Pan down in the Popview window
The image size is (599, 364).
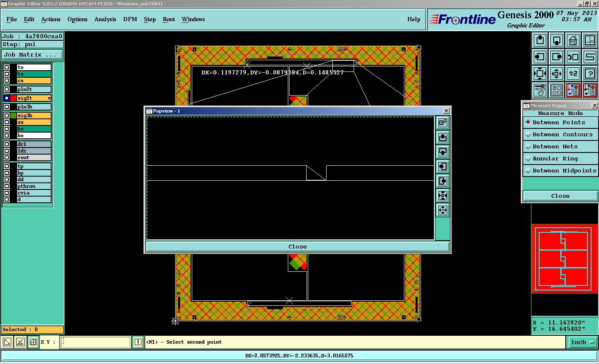(443, 152)
